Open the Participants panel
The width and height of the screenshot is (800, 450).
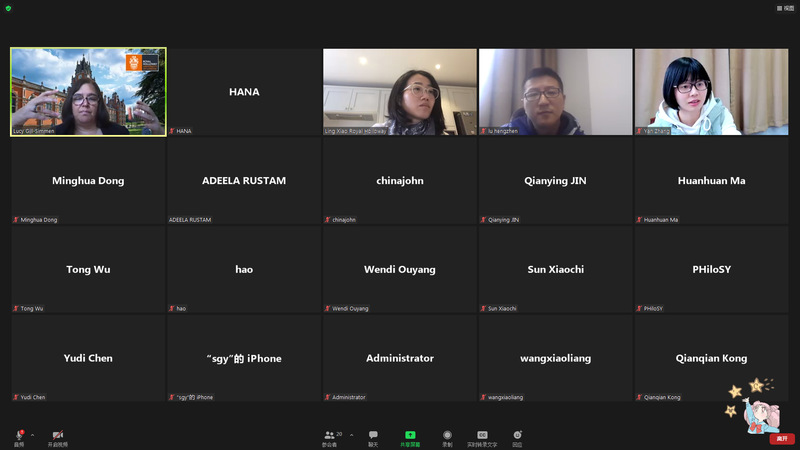pos(332,437)
